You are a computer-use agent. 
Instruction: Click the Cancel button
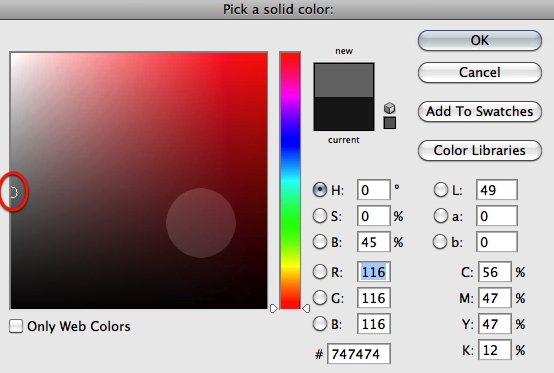[x=479, y=72]
